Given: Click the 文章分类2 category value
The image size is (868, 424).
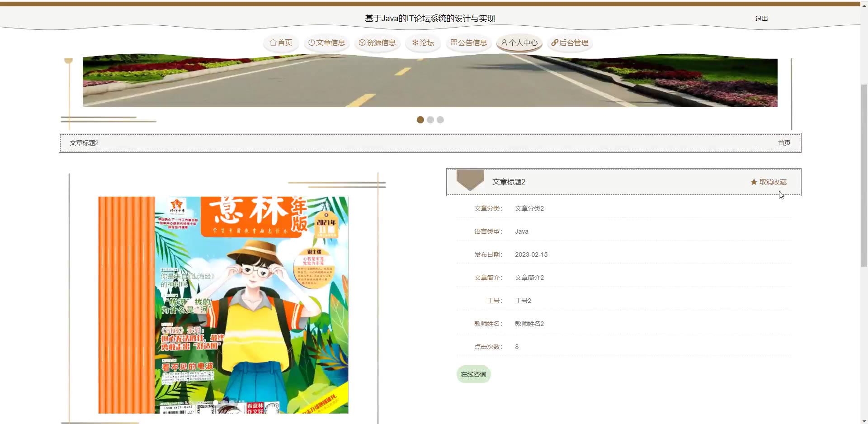Looking at the screenshot, I should tap(529, 208).
